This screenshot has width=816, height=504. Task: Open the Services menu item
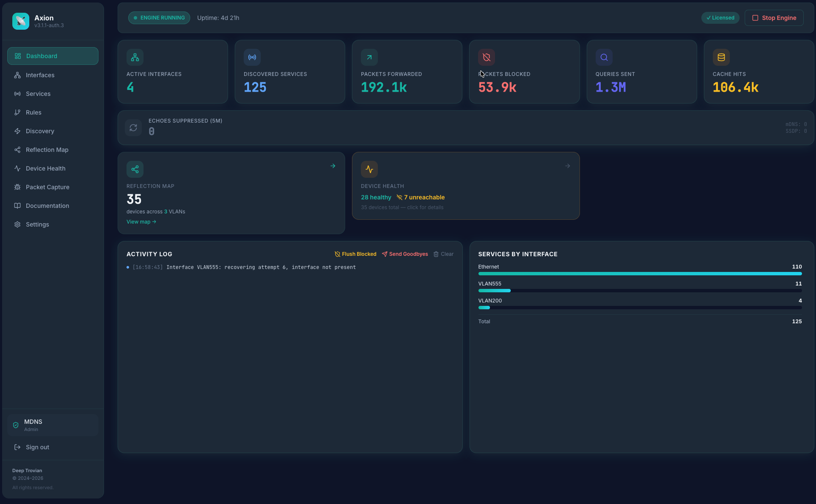coord(53,94)
